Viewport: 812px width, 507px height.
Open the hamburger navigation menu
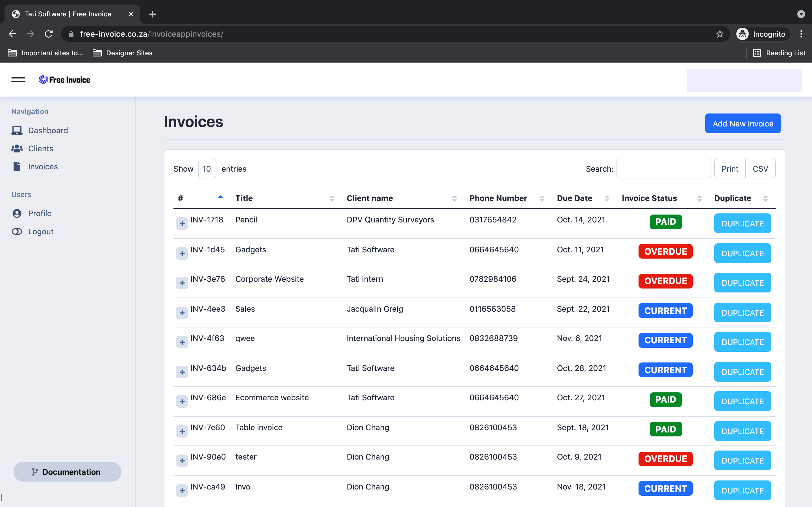18,80
